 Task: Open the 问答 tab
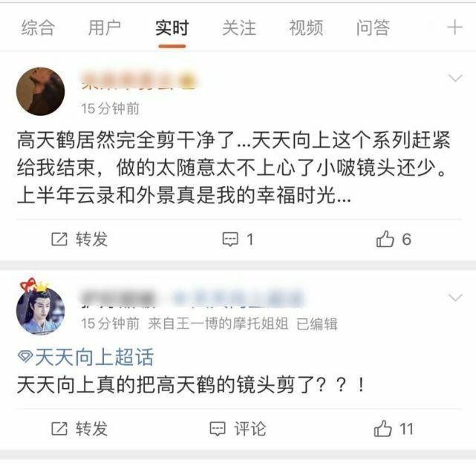click(373, 27)
